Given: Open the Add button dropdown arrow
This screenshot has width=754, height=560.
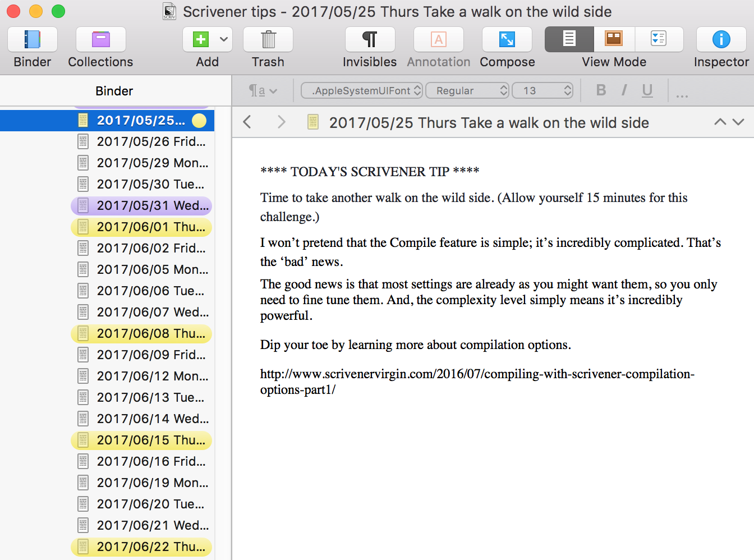Looking at the screenshot, I should coord(224,39).
